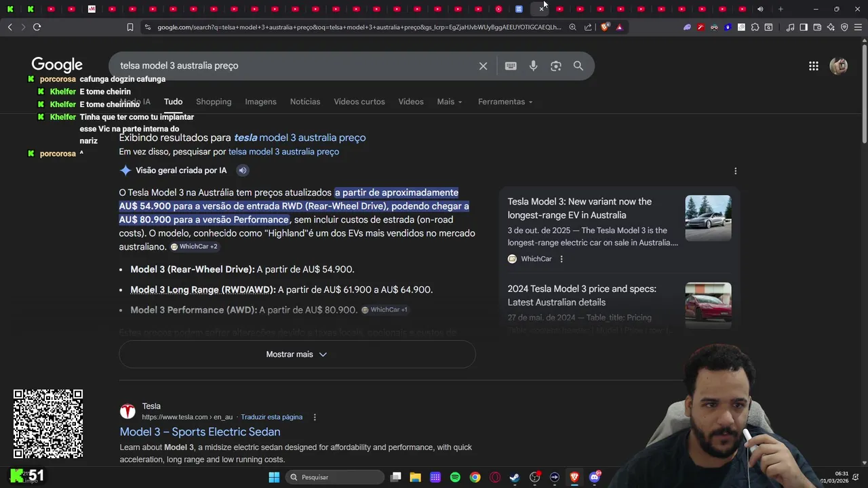Screen dimensions: 868x488
Task: Open the Extensions puzzle icon
Action: click(x=755, y=27)
